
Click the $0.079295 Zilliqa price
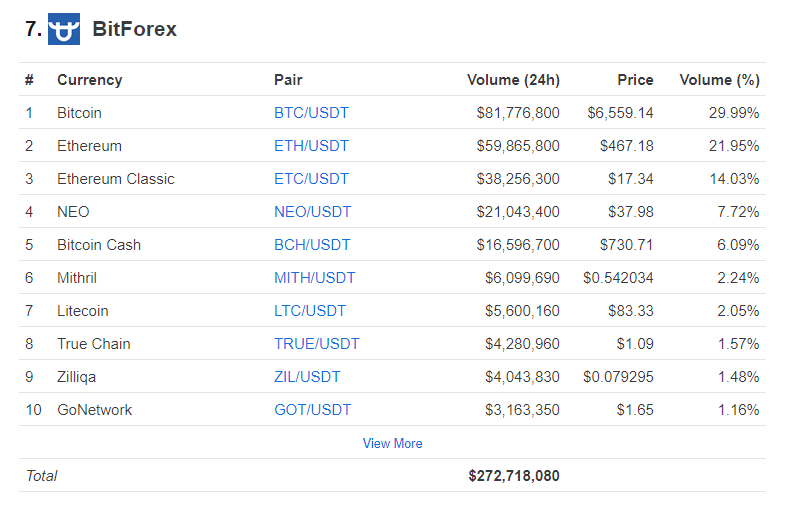click(x=618, y=377)
